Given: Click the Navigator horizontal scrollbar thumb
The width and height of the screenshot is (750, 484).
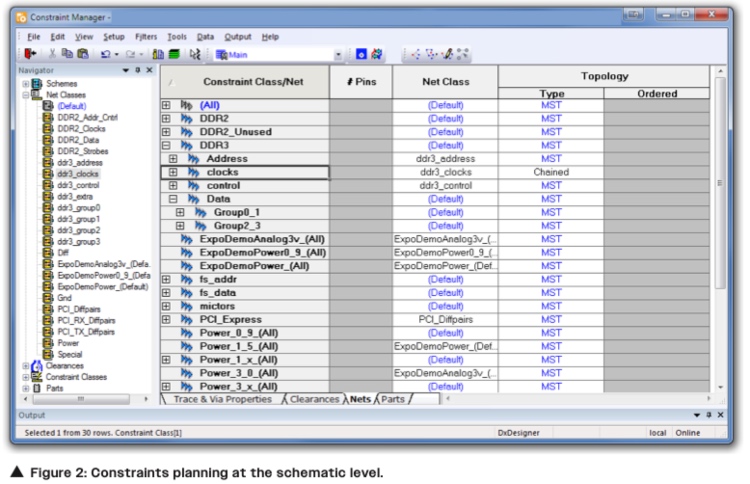Looking at the screenshot, I should (81, 398).
